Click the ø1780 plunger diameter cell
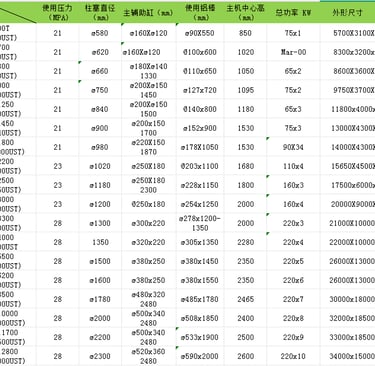The height and width of the screenshot is (366, 375). click(x=100, y=299)
